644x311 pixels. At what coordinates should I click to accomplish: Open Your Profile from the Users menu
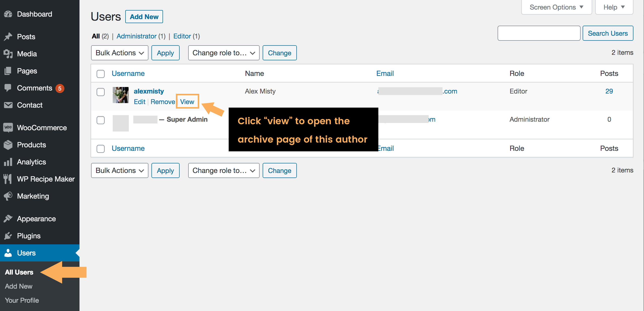[22, 300]
